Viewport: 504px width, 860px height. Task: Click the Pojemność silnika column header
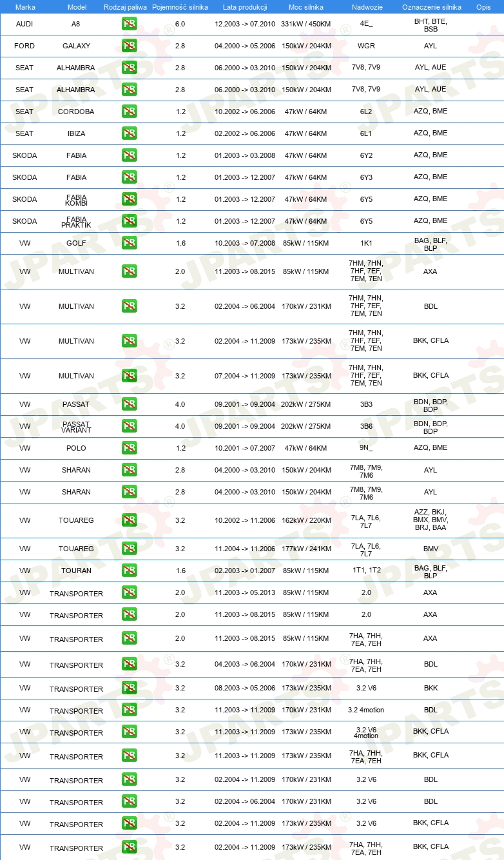(x=180, y=6)
